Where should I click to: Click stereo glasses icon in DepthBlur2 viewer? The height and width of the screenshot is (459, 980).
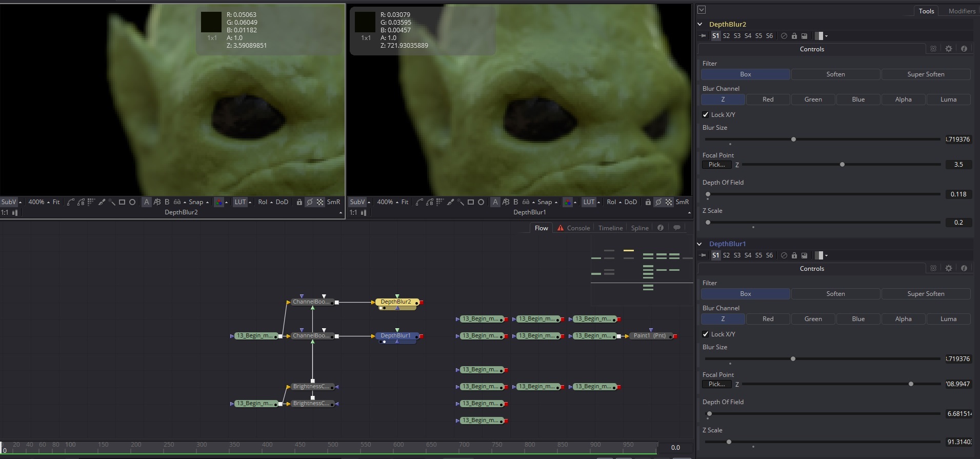[177, 202]
